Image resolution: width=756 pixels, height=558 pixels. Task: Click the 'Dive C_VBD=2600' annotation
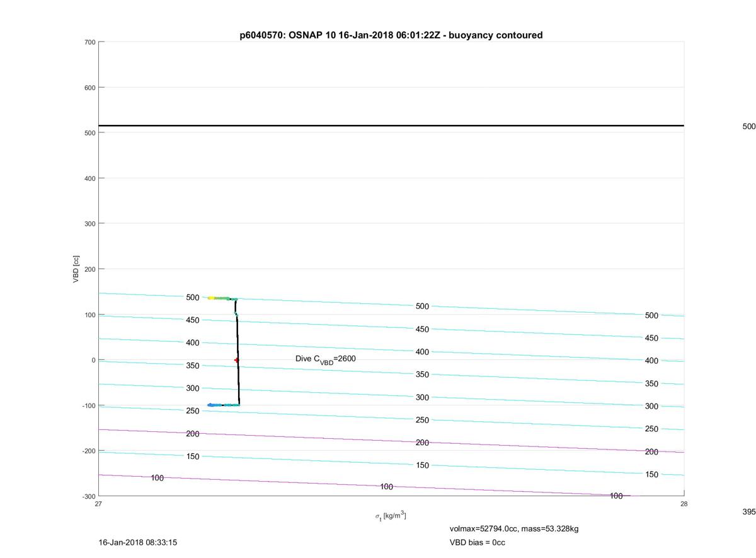[326, 359]
